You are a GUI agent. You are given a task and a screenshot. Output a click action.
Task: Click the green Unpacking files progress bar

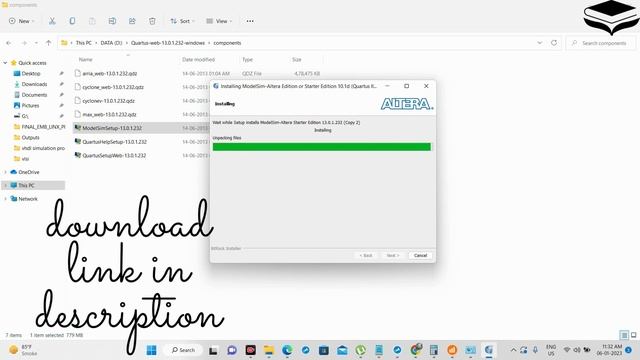(322, 147)
